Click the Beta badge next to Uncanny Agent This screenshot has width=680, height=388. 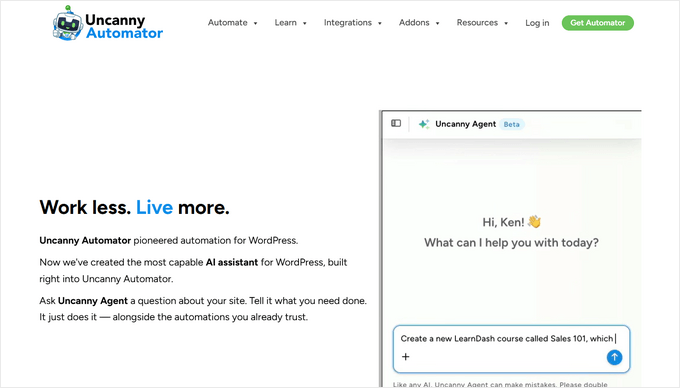[x=512, y=124]
